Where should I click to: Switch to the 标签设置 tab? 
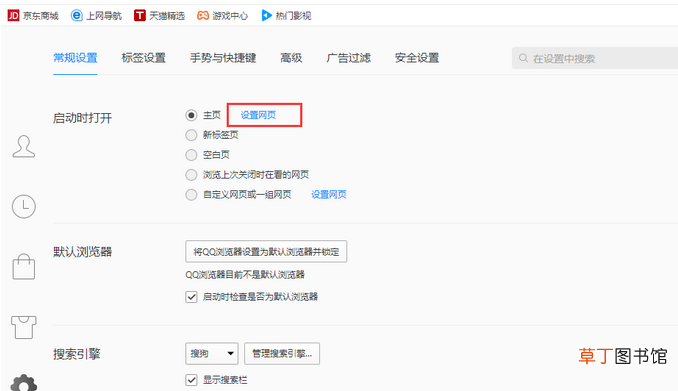[144, 58]
